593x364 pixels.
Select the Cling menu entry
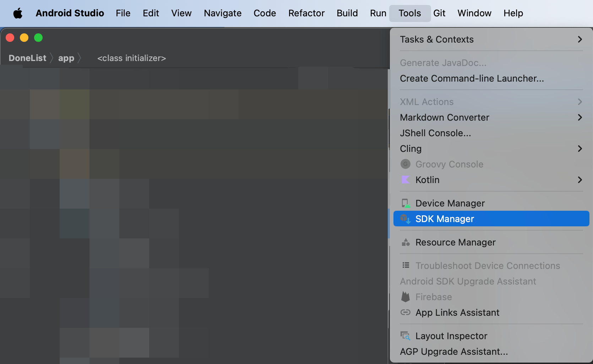491,149
